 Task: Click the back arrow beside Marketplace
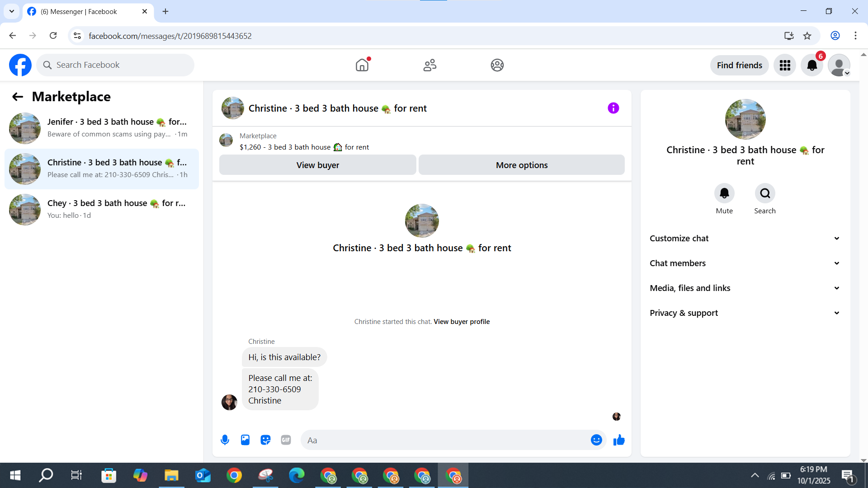click(18, 97)
